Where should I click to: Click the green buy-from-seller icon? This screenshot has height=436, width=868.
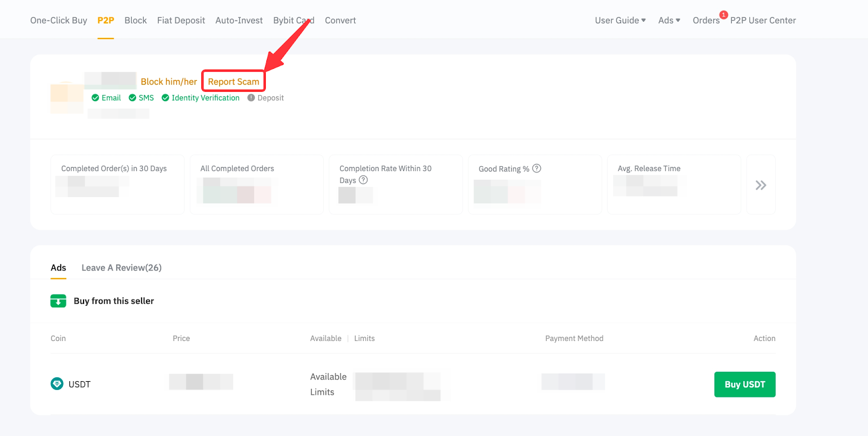click(58, 301)
